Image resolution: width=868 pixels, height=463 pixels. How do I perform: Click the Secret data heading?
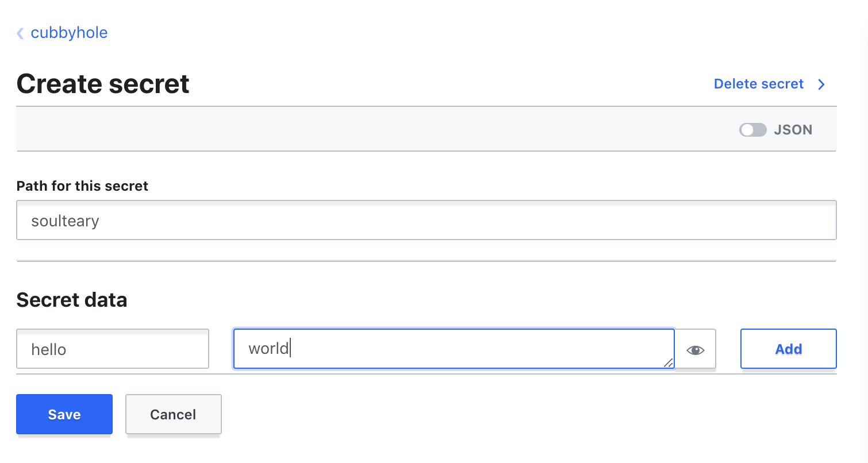coord(72,300)
